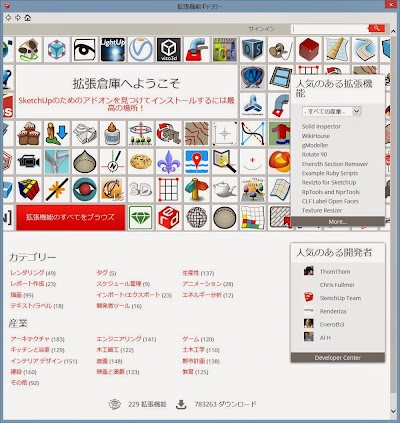Open the red grid extension icon

(169, 189)
